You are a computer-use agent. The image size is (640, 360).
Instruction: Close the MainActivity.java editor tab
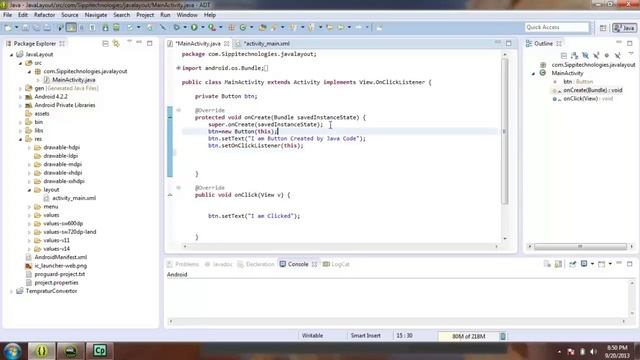(227, 44)
